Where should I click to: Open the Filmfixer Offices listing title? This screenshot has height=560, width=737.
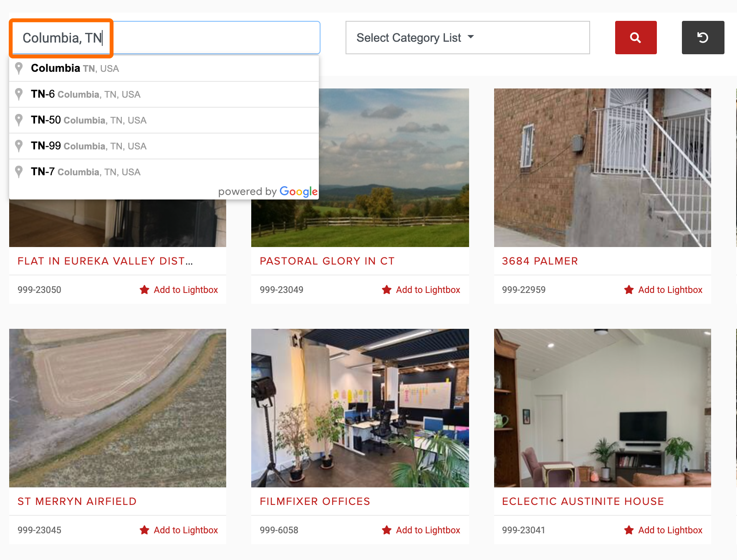(x=315, y=501)
